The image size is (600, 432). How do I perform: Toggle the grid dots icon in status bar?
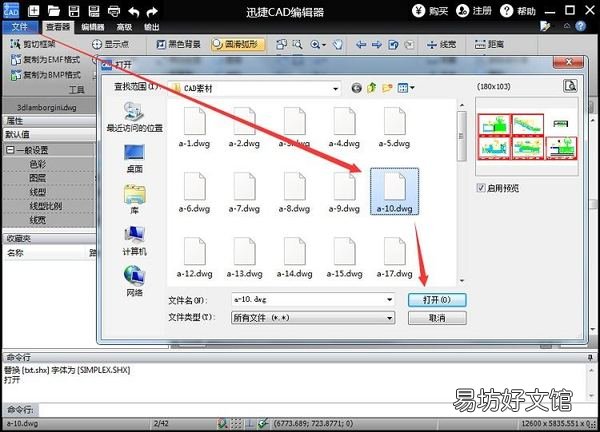pyautogui.click(x=236, y=423)
